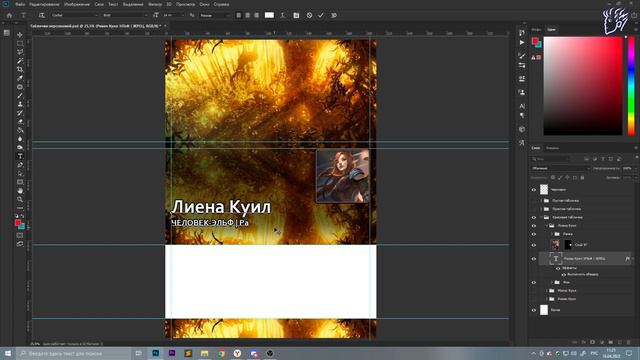Select the Horizontal Type tool
Screen dimensions: 640x360
pos(20,156)
